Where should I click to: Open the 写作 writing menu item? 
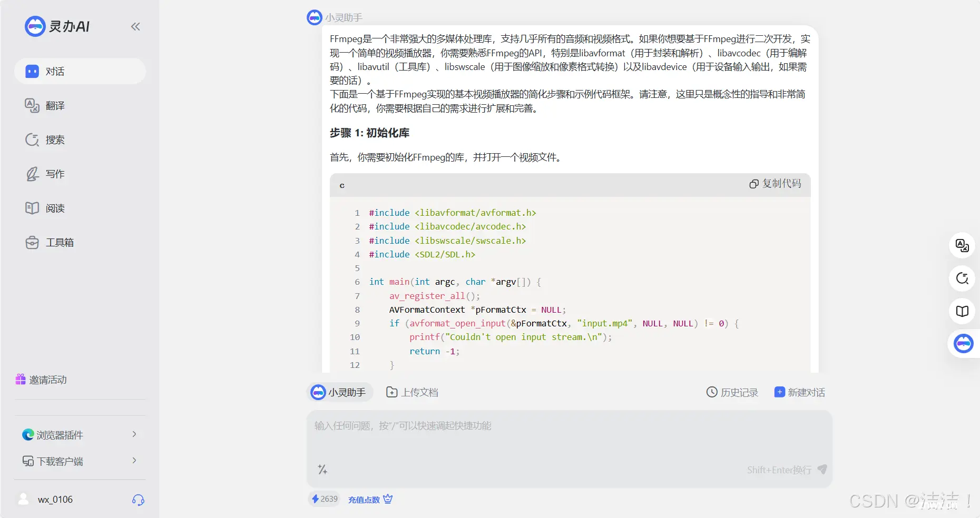80,174
